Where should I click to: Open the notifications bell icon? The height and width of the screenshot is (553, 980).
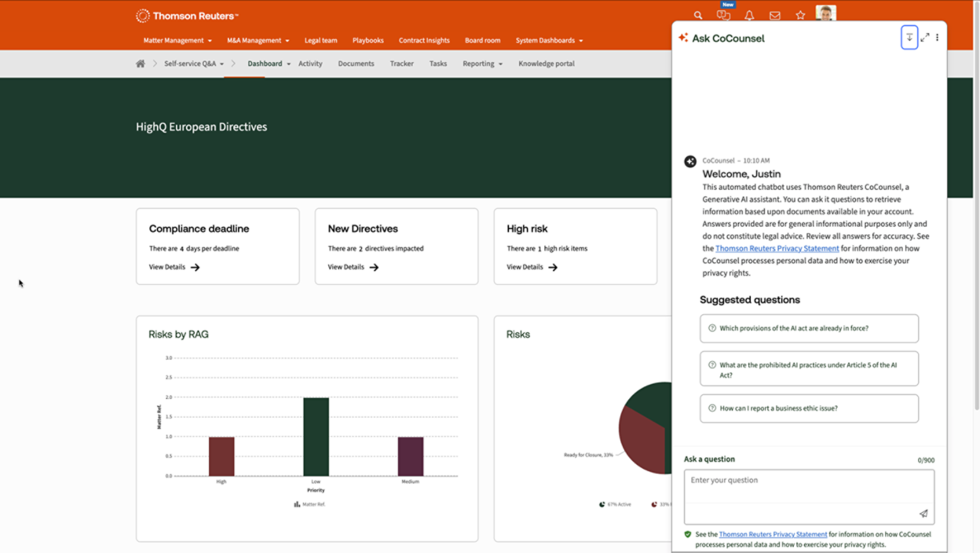[750, 15]
